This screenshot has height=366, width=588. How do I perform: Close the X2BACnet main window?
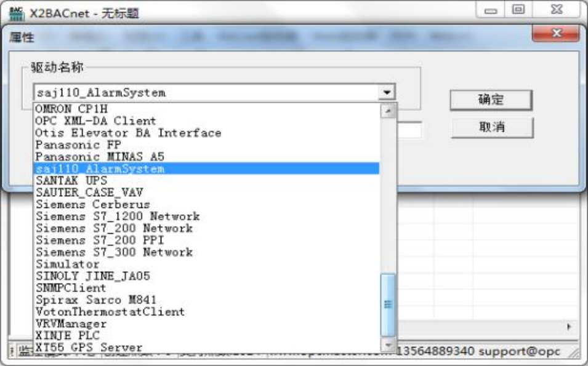point(557,10)
